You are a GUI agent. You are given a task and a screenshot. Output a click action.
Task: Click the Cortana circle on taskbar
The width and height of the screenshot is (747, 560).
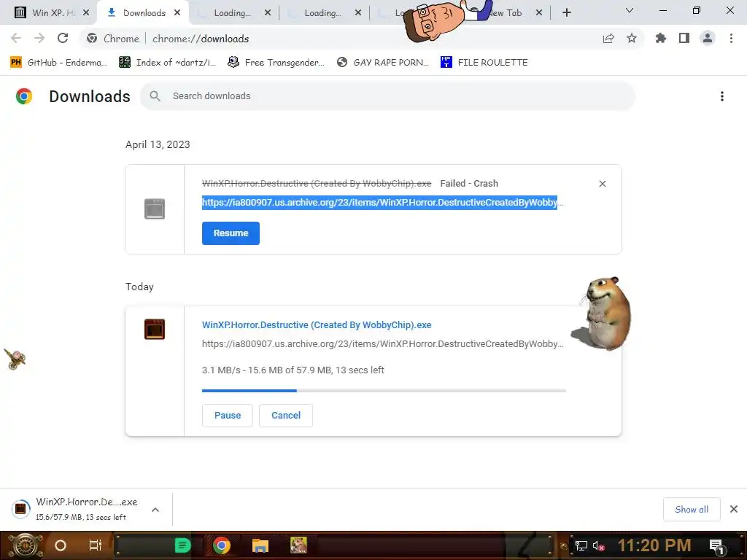(x=61, y=545)
